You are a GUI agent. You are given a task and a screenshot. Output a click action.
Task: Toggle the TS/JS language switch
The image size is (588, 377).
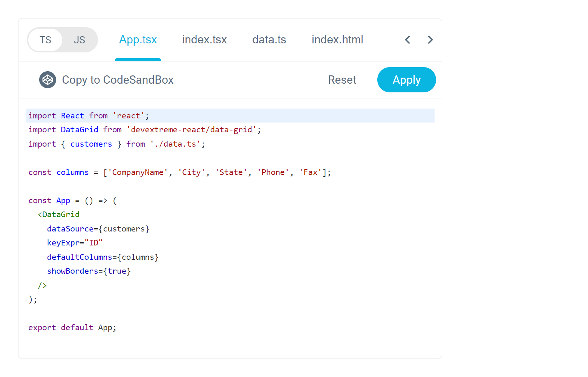coord(62,40)
